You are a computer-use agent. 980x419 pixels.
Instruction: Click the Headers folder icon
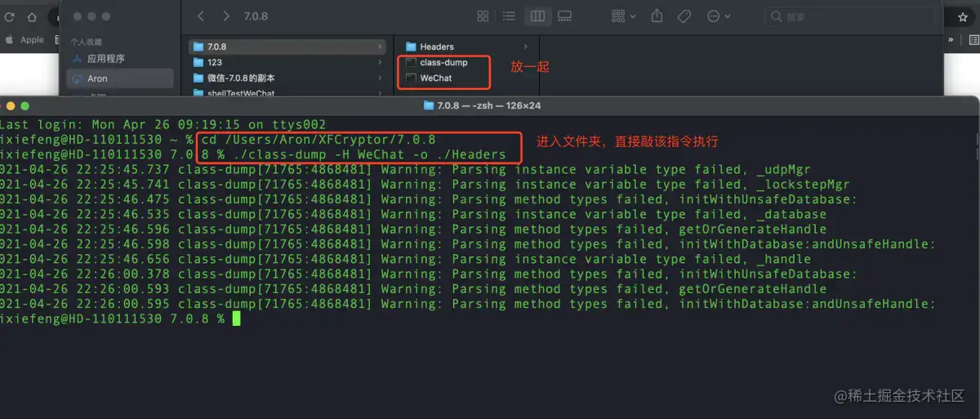412,47
